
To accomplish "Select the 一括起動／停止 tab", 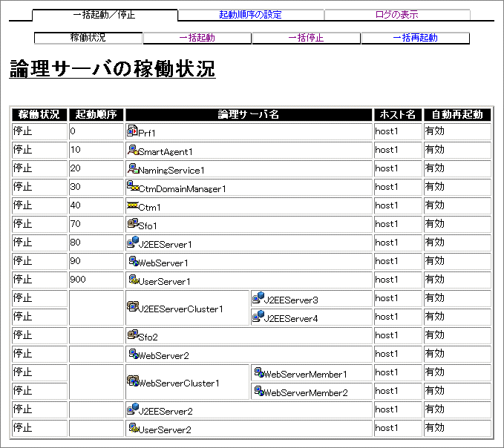I will 105,15.
